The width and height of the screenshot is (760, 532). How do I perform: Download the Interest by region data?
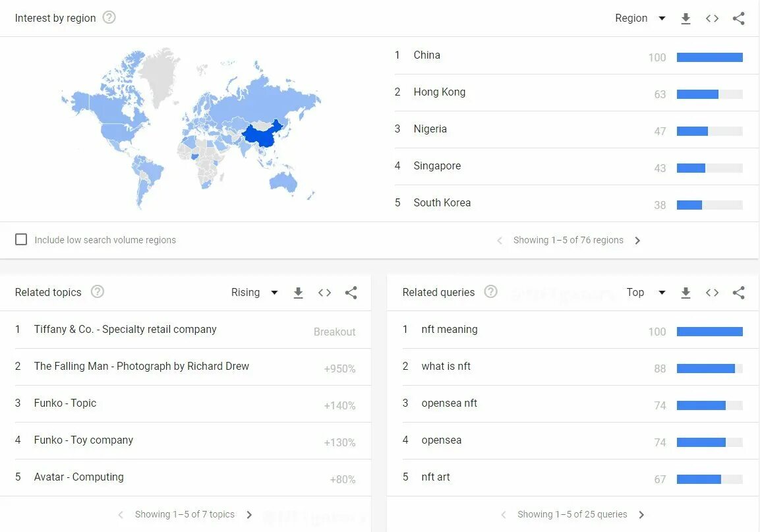coord(686,18)
